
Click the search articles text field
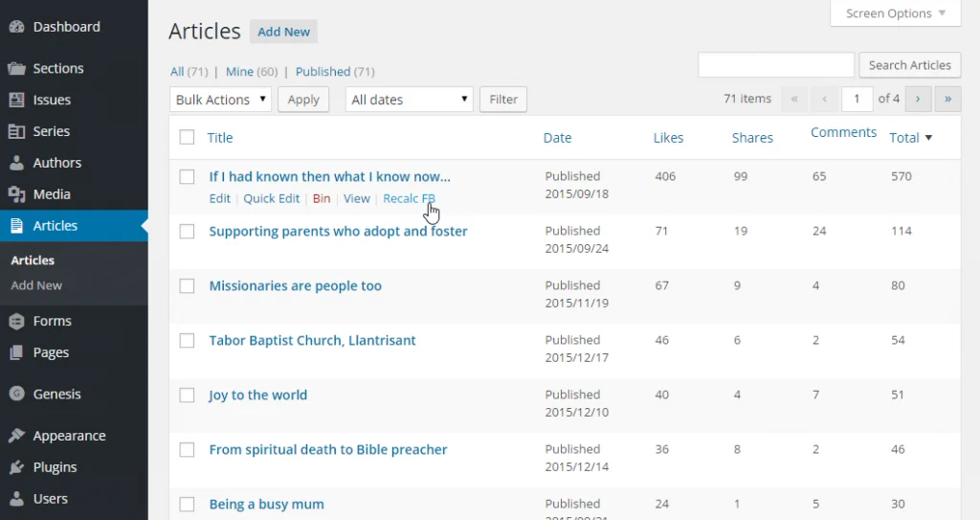(776, 65)
